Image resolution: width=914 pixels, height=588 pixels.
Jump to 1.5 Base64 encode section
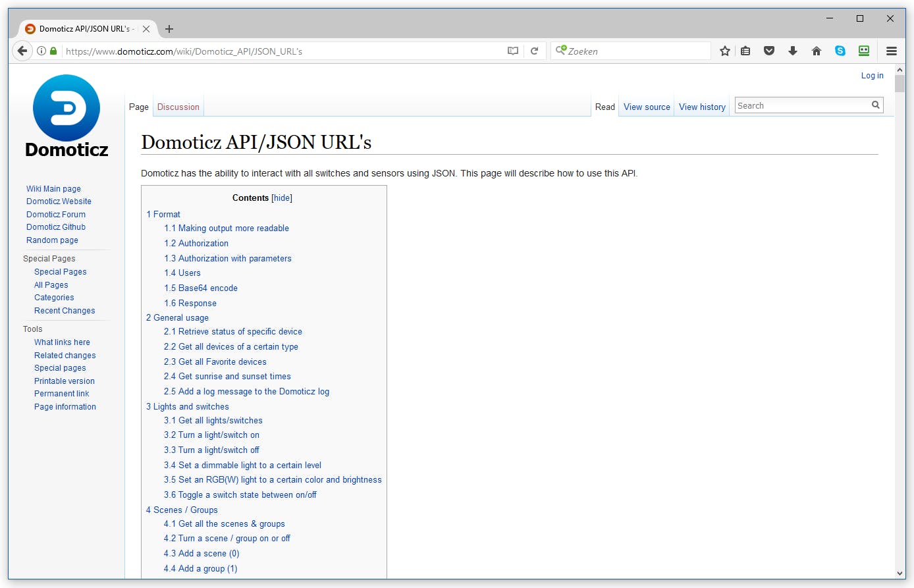point(201,288)
